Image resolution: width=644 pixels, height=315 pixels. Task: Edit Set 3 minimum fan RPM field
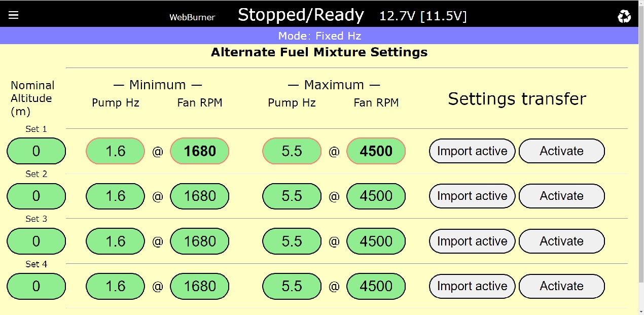[x=200, y=241]
